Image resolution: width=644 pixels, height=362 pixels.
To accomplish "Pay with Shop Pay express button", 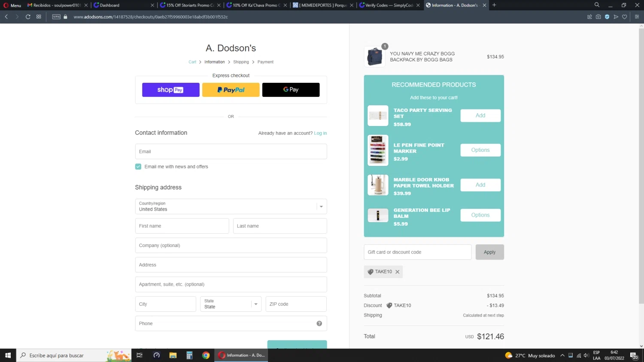I will tap(171, 90).
